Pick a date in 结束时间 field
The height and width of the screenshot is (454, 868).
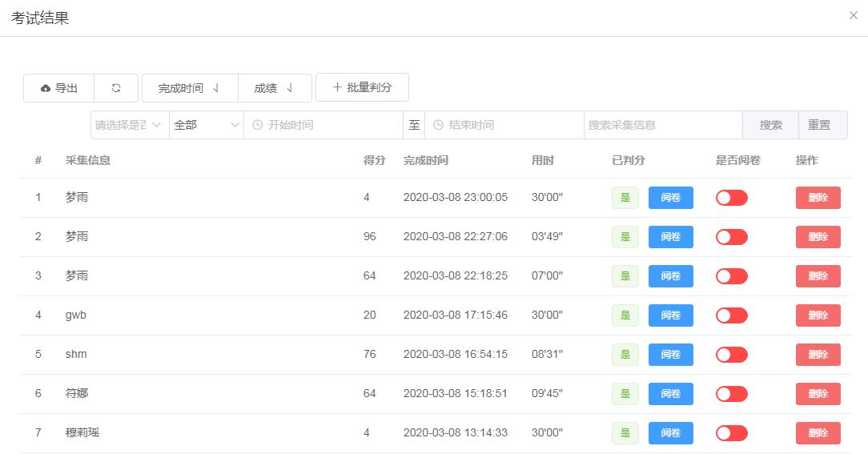[504, 125]
